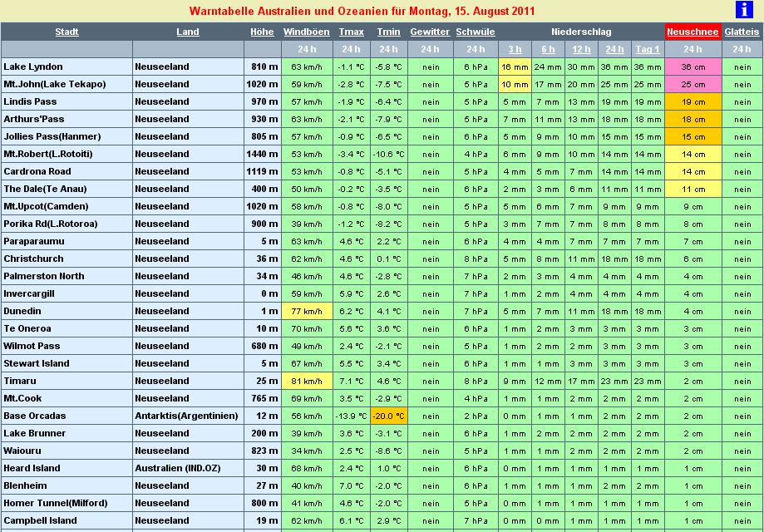Click the Mt.Robert(L.Rotoiti) city cell

(x=67, y=155)
